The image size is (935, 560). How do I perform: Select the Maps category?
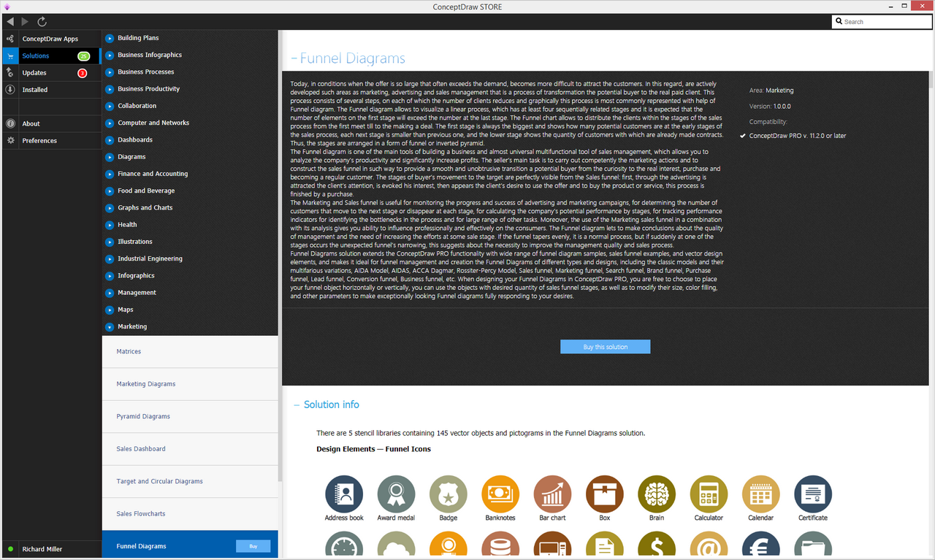click(x=126, y=310)
